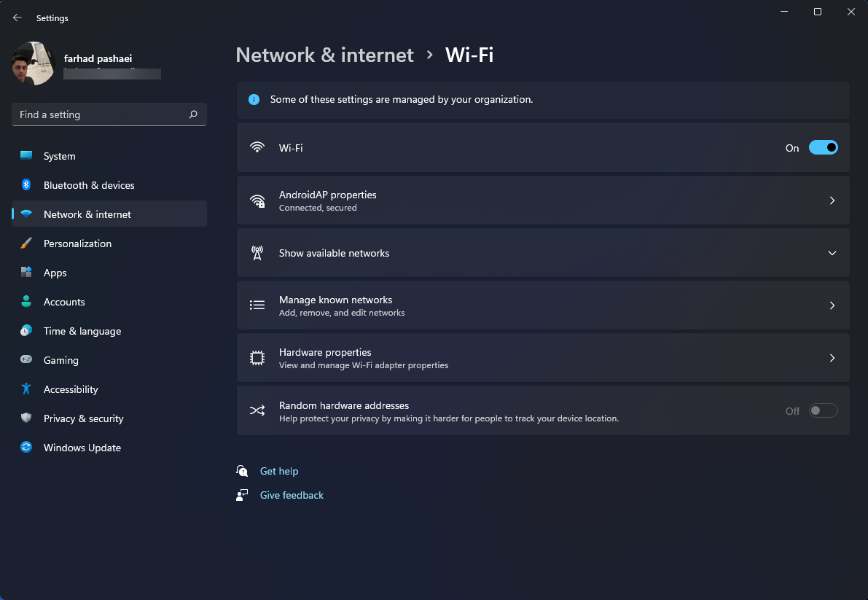Click the Windows Update sync icon

(x=26, y=447)
